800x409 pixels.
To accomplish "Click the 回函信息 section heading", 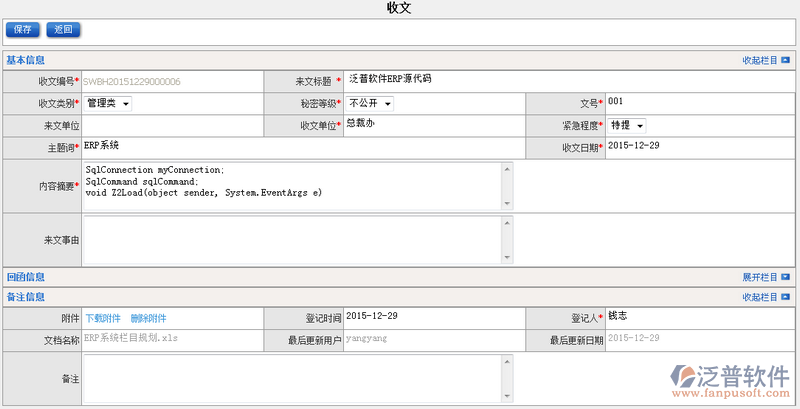I will tap(26, 277).
